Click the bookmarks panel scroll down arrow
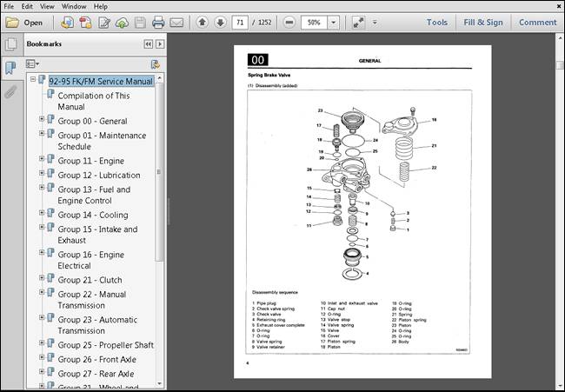This screenshot has height=392, width=565. tap(160, 383)
